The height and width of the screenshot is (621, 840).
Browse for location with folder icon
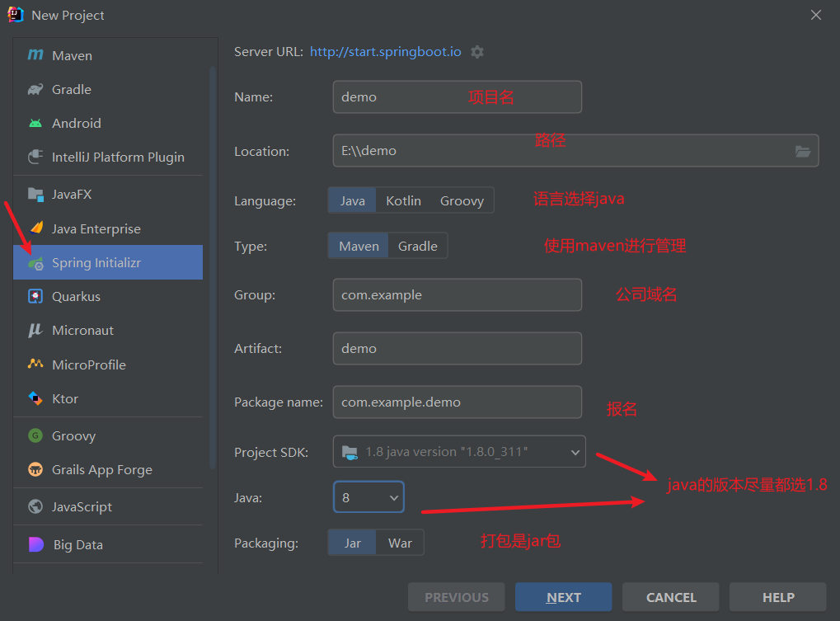click(x=802, y=151)
